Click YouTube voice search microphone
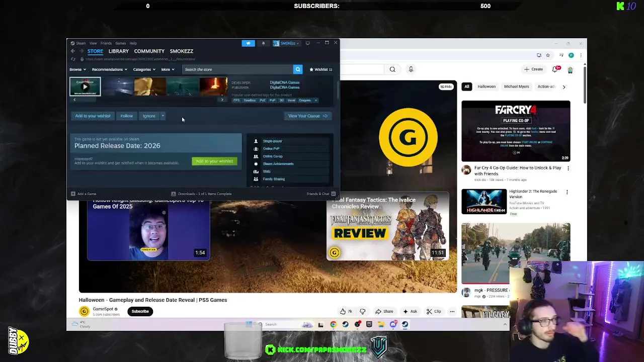The width and height of the screenshot is (644, 362). point(411,69)
